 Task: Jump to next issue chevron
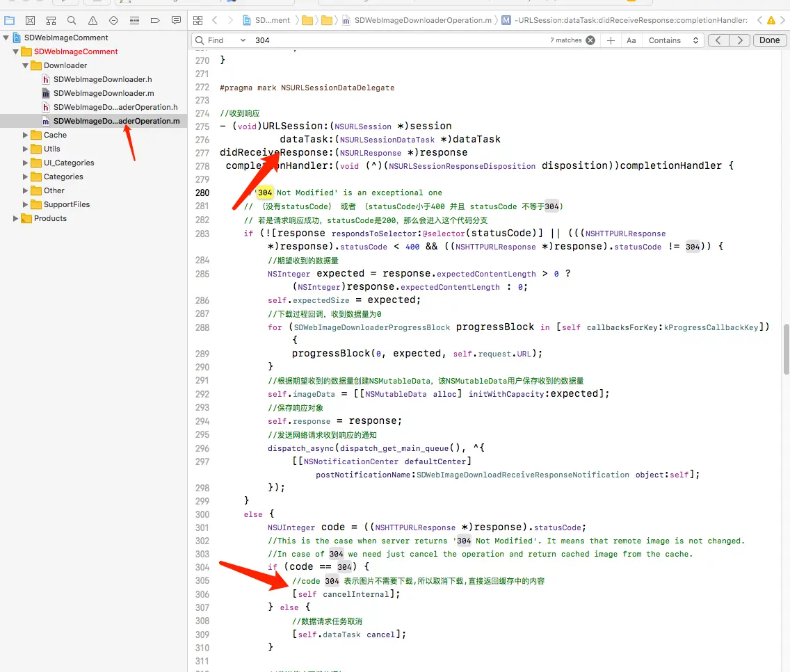click(782, 21)
